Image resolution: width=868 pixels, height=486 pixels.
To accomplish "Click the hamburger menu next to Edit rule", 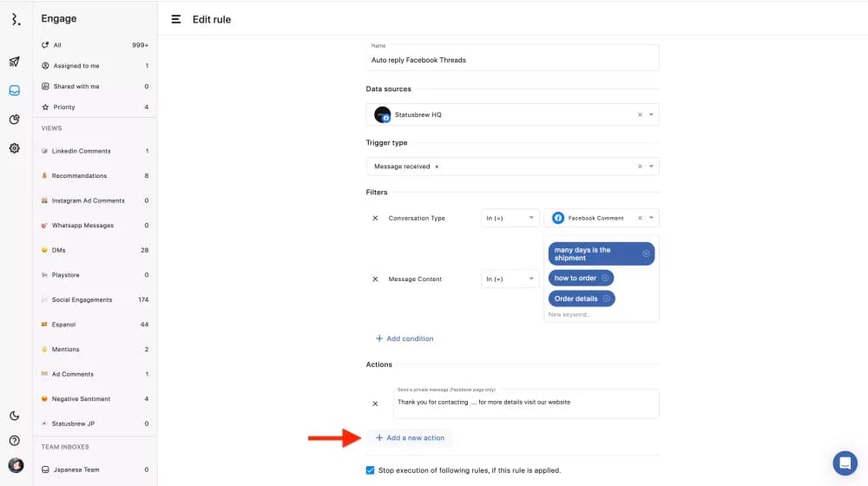I will coord(176,19).
